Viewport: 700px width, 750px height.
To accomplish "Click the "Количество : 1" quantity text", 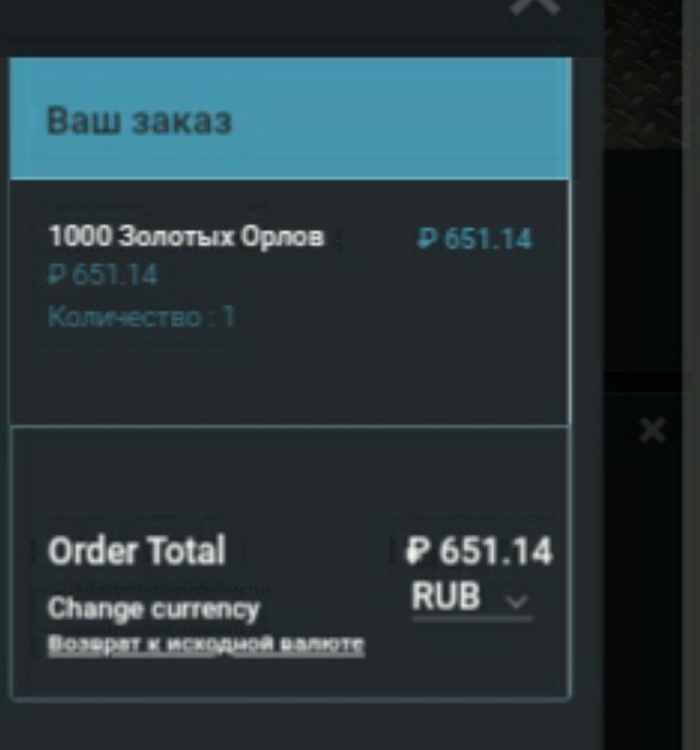I will (x=142, y=317).
